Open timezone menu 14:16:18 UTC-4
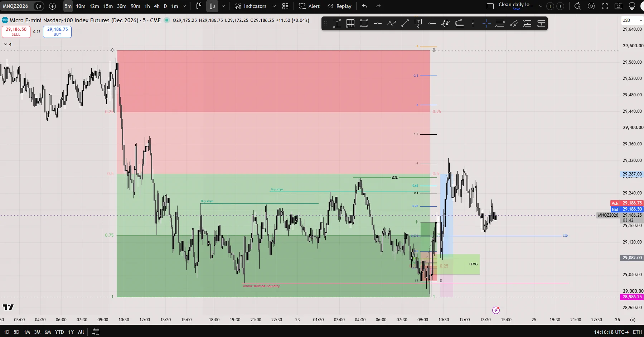This screenshot has width=644, height=337. click(x=611, y=332)
